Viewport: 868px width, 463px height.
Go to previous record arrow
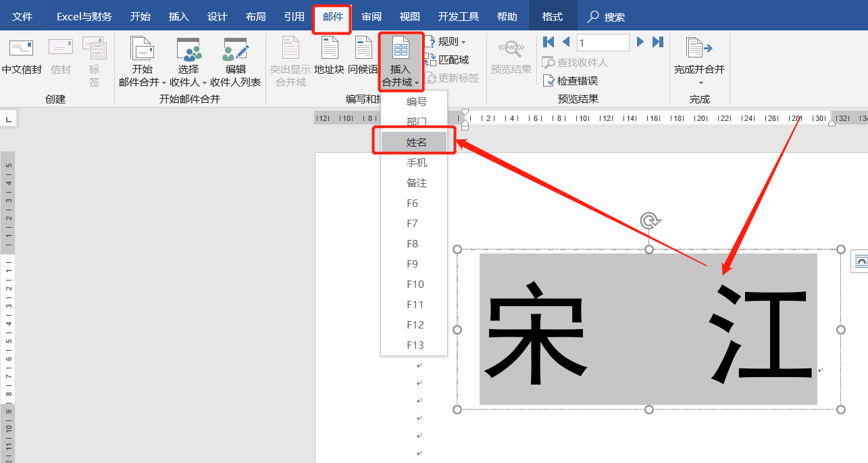point(566,42)
